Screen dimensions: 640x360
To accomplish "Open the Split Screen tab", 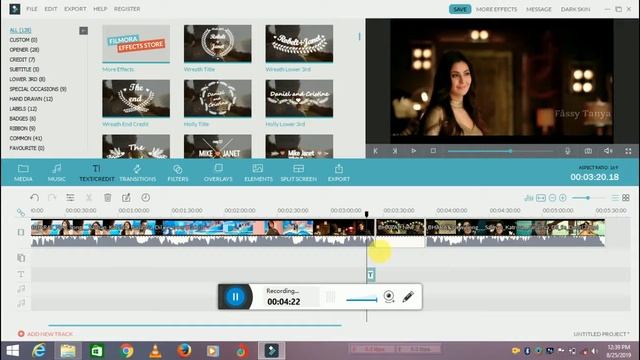I will pyautogui.click(x=298, y=173).
